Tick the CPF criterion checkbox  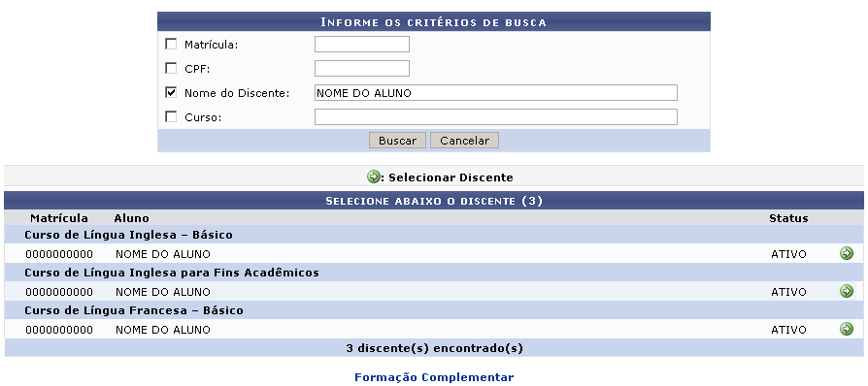coord(171,68)
